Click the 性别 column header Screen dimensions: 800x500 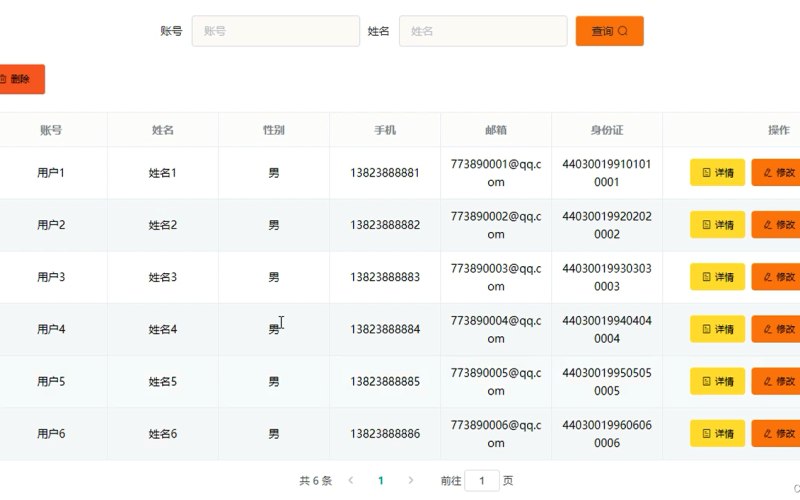pos(274,130)
